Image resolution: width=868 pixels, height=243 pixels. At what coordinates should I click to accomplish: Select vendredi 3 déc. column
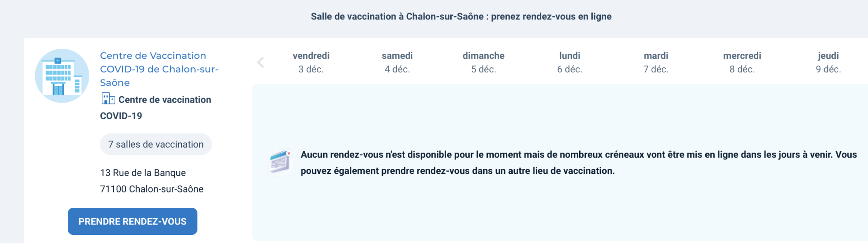(311, 62)
